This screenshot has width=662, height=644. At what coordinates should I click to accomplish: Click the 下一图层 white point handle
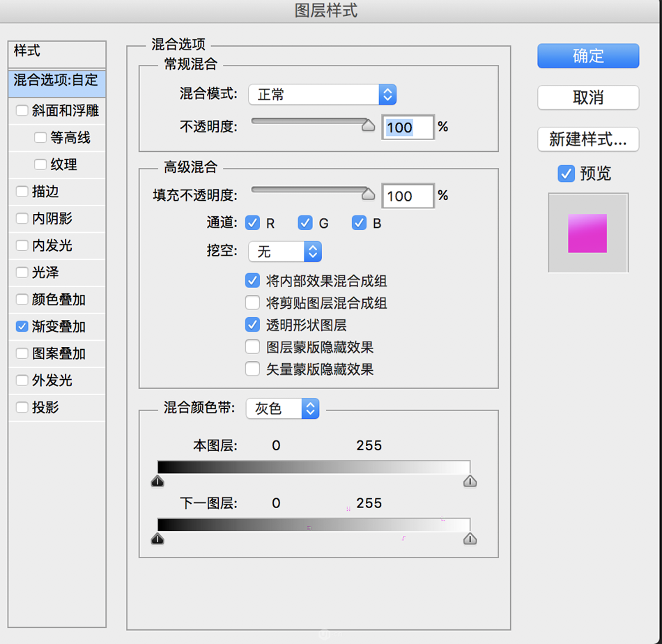[470, 539]
